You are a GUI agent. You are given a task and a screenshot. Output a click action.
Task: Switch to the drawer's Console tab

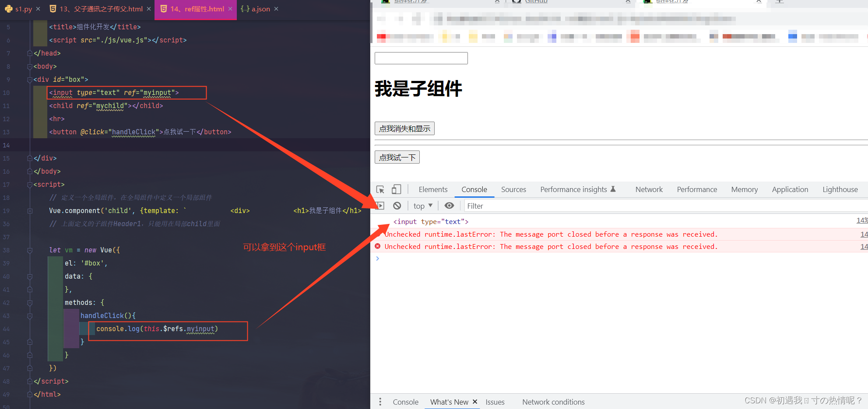405,402
